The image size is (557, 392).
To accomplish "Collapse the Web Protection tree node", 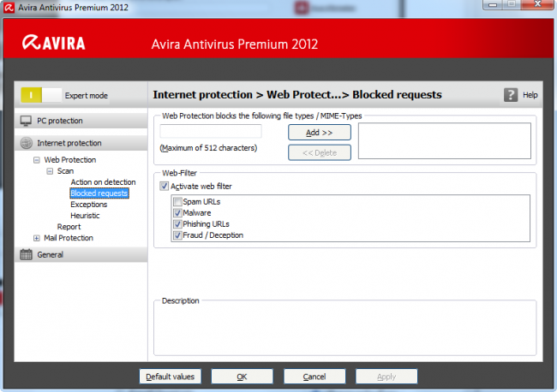I will [36, 160].
